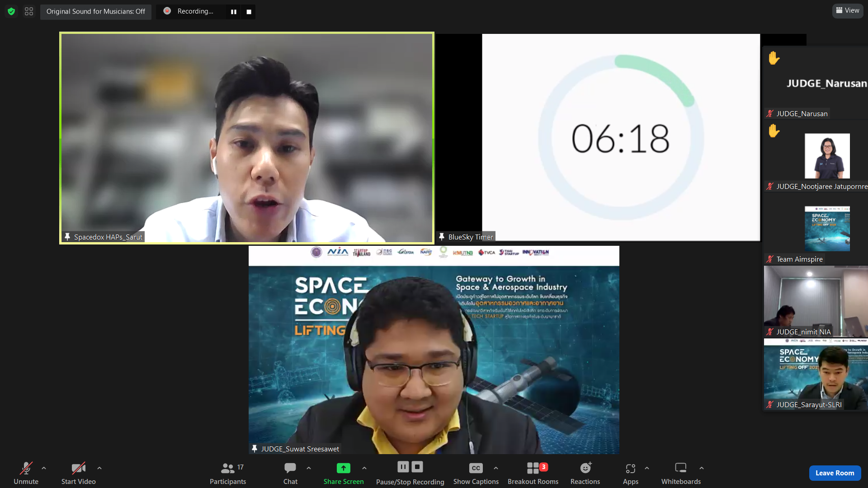The width and height of the screenshot is (868, 488).
Task: Click the pin icon on JUDGE_Suwat Sreesawet video
Action: pos(255,449)
